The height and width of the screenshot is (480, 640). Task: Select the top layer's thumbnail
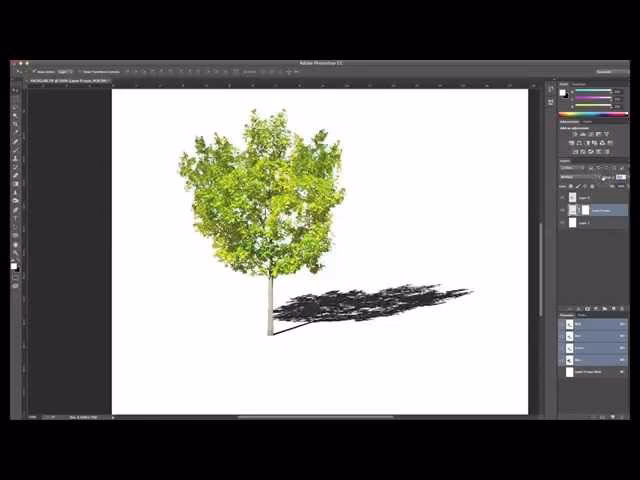click(x=572, y=198)
